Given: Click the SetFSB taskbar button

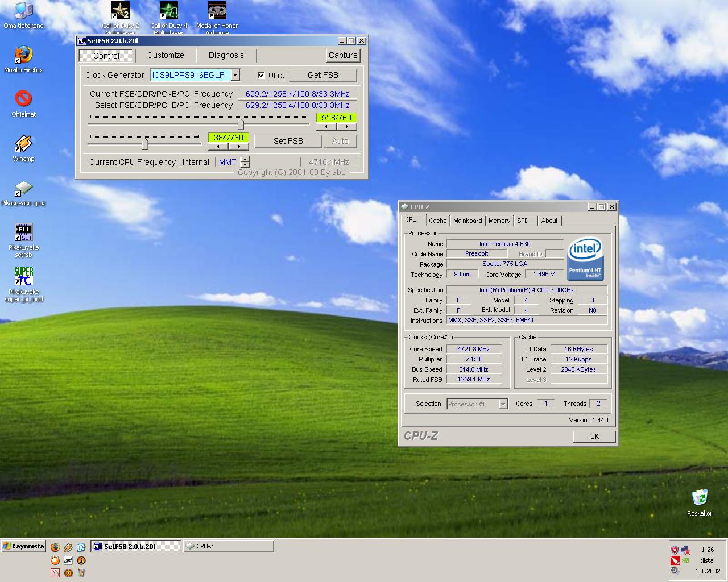Looking at the screenshot, I should click(136, 546).
